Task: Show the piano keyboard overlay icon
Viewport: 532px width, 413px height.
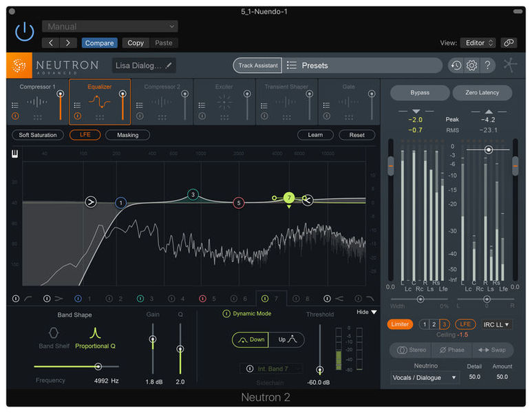Action: 15,153
